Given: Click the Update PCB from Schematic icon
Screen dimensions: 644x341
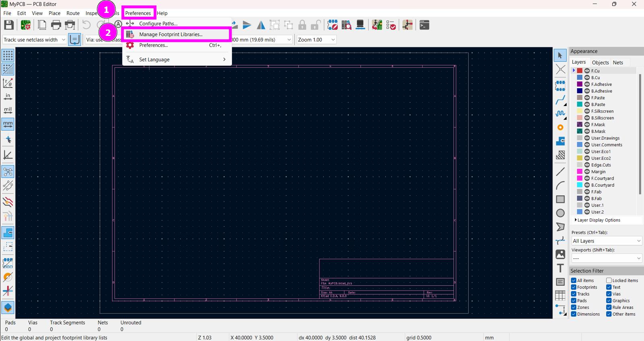Looking at the screenshot, I should coord(377,25).
